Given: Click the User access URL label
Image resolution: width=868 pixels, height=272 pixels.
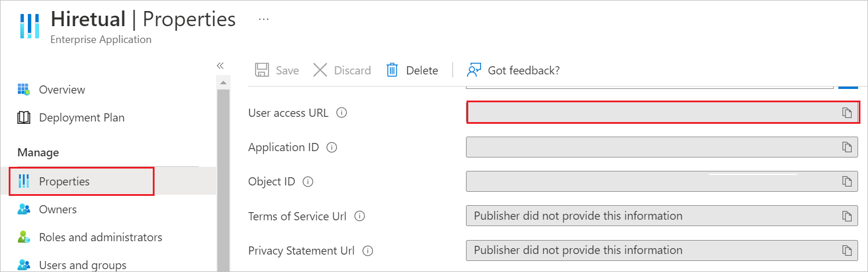Looking at the screenshot, I should pos(288,113).
